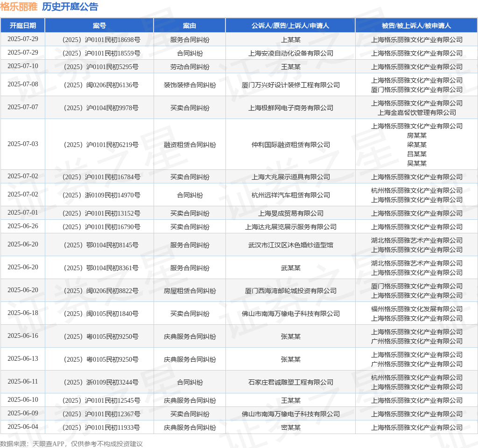Click plaintiff 厦门万兴好设计装修工程有限公司
The height and width of the screenshot is (448, 478).
(x=290, y=85)
